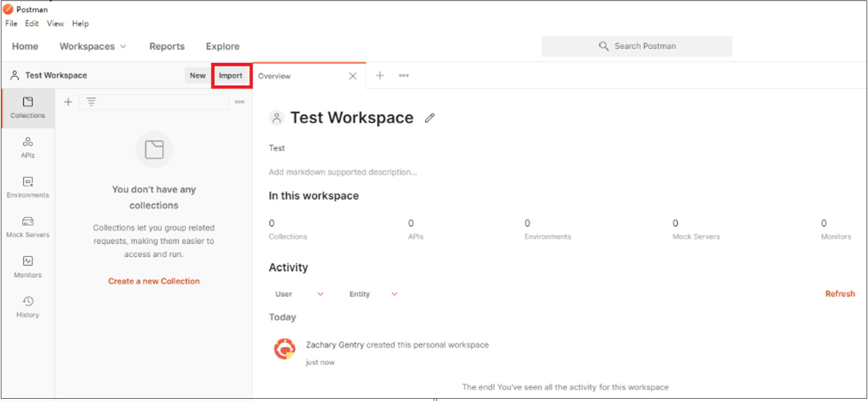Open the File menu
The height and width of the screenshot is (401, 868).
pyautogui.click(x=12, y=24)
